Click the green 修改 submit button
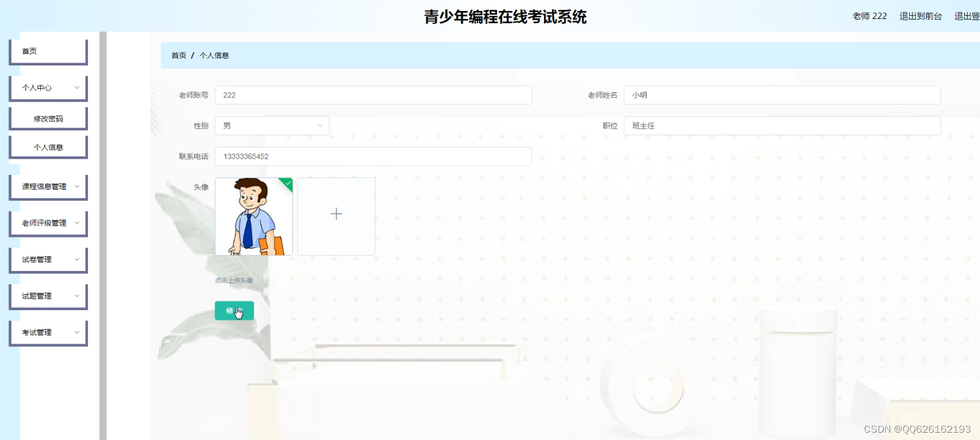Image resolution: width=980 pixels, height=440 pixels. [x=234, y=311]
